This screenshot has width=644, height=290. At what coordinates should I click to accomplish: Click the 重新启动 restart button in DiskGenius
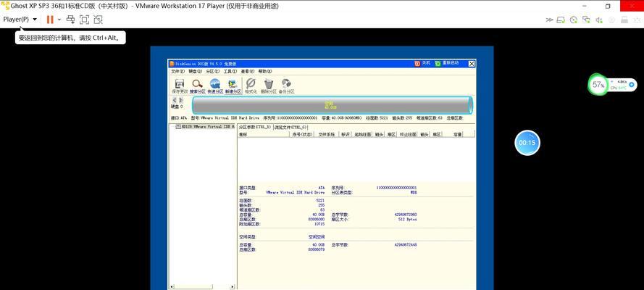448,63
